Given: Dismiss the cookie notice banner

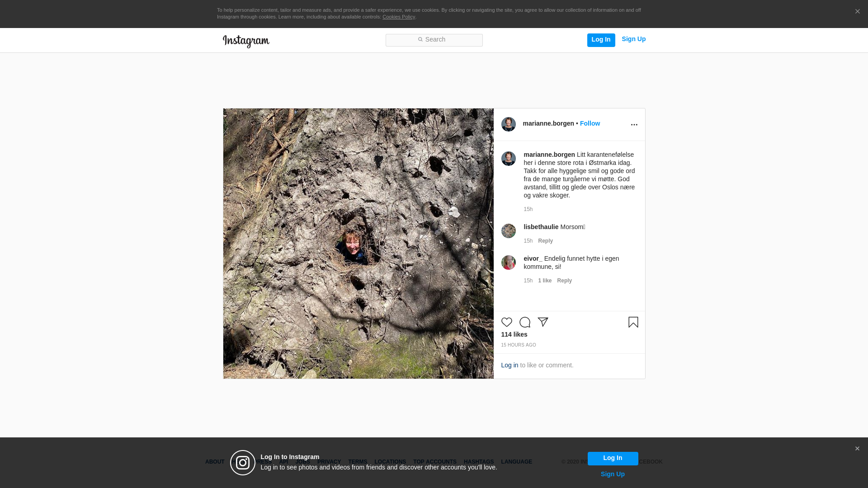Looking at the screenshot, I should point(857,12).
